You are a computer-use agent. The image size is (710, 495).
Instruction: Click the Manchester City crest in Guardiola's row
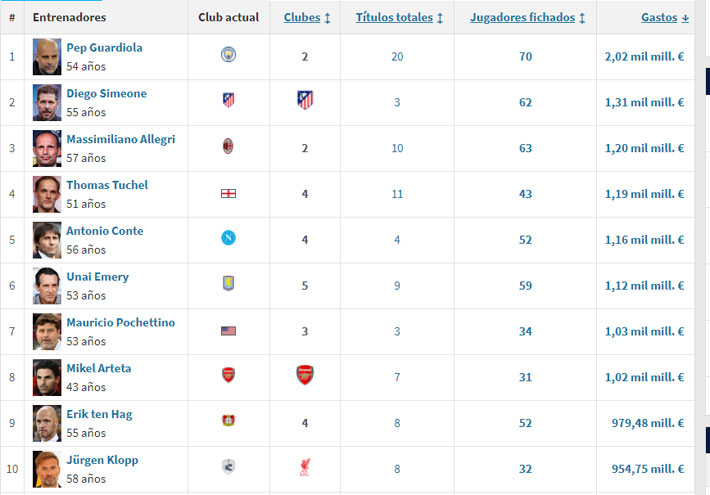tap(228, 54)
